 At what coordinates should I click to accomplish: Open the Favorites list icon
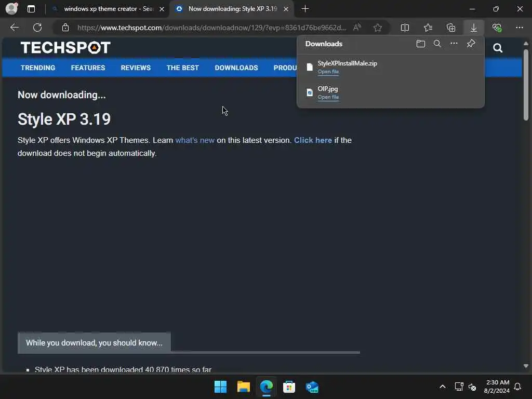pyautogui.click(x=428, y=28)
